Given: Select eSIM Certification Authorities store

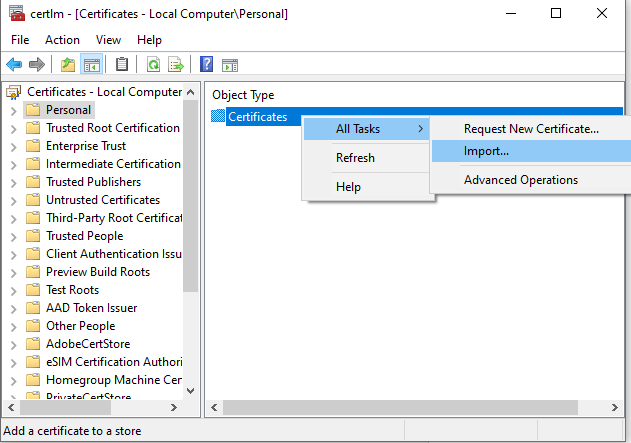Looking at the screenshot, I should (114, 362).
